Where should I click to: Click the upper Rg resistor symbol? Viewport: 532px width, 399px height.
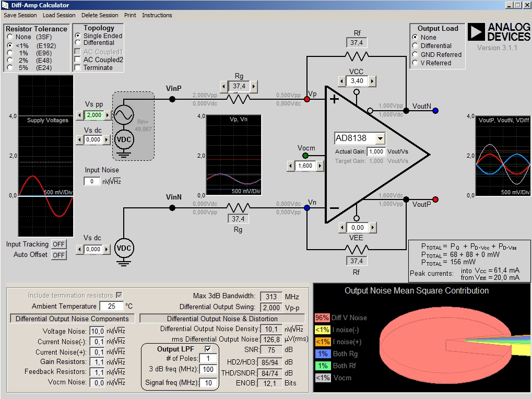pos(238,99)
